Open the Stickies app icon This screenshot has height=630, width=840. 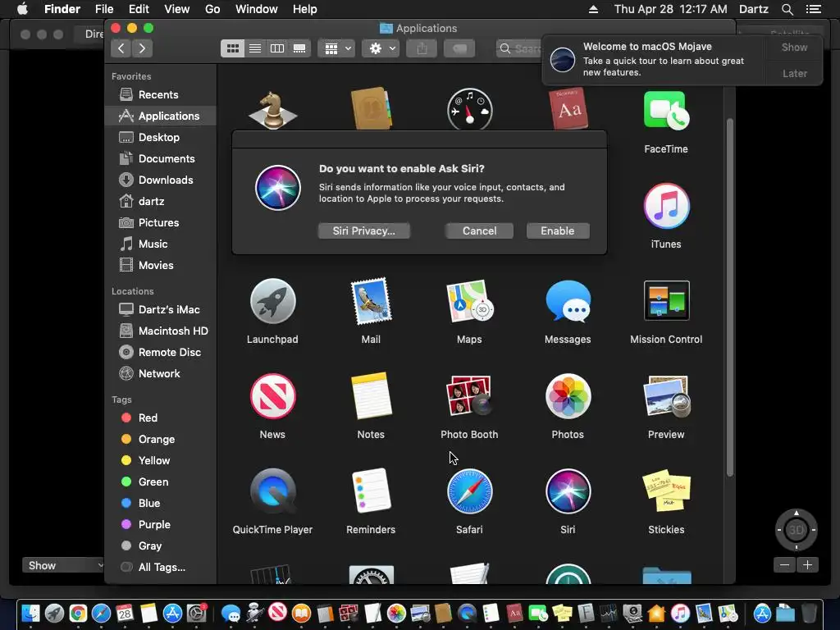pos(666,491)
